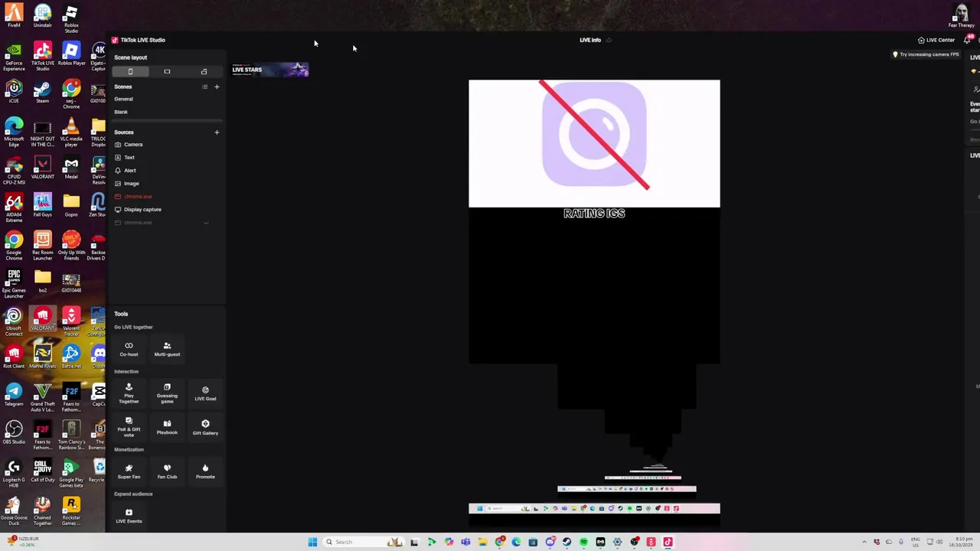Select the Logitech G HUB desktop icon

pyautogui.click(x=14, y=473)
